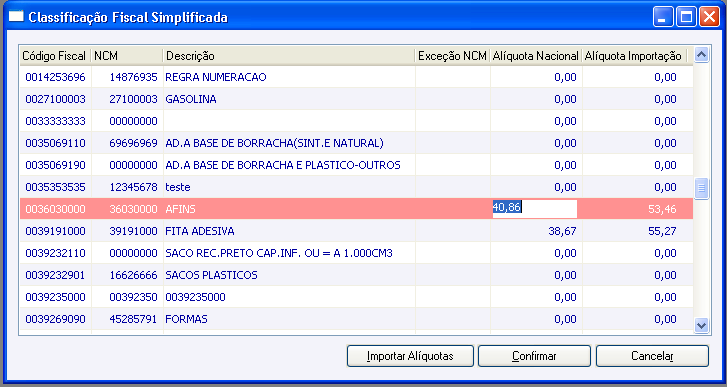The height and width of the screenshot is (387, 727).
Task: Click the Importar Alíquotas button
Action: click(410, 356)
